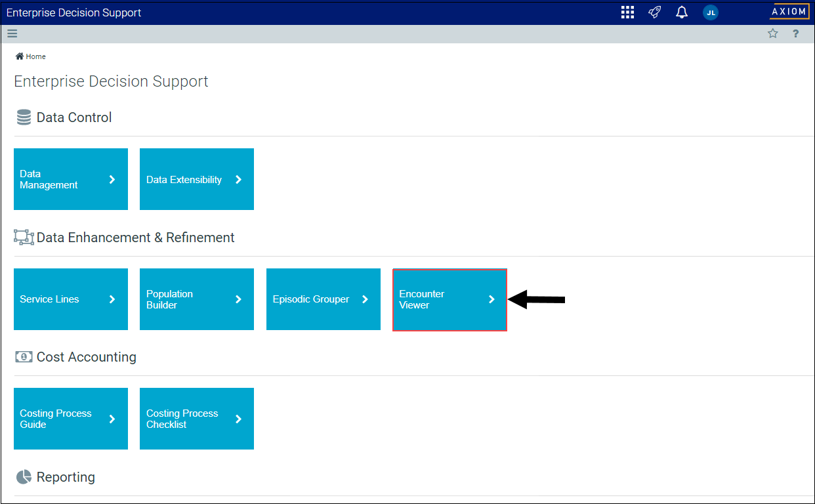Open the JL user profile avatar

click(x=710, y=12)
